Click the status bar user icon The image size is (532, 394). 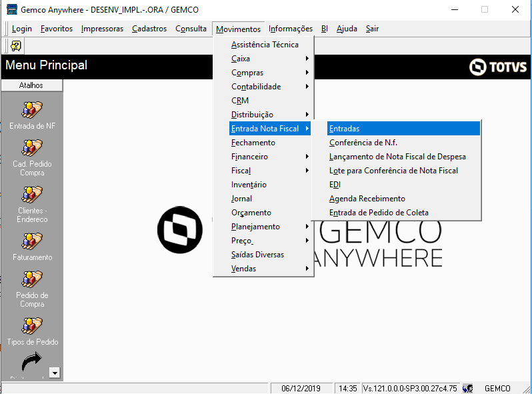click(468, 388)
